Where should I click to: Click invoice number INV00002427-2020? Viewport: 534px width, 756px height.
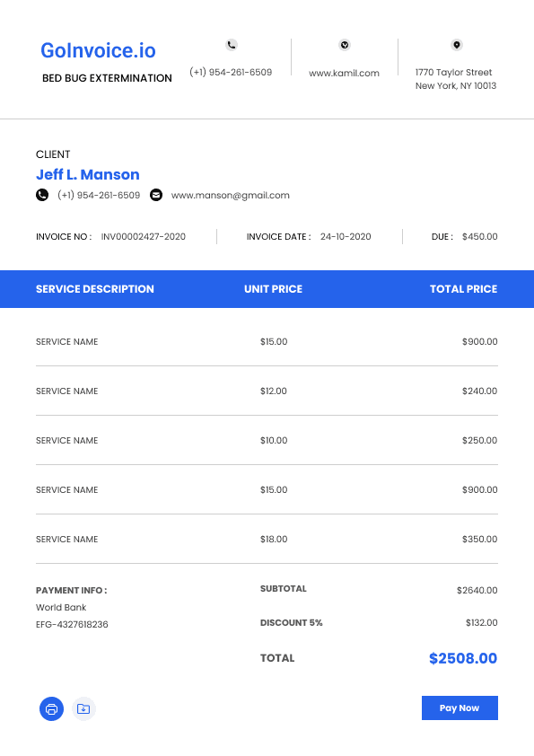tap(143, 237)
